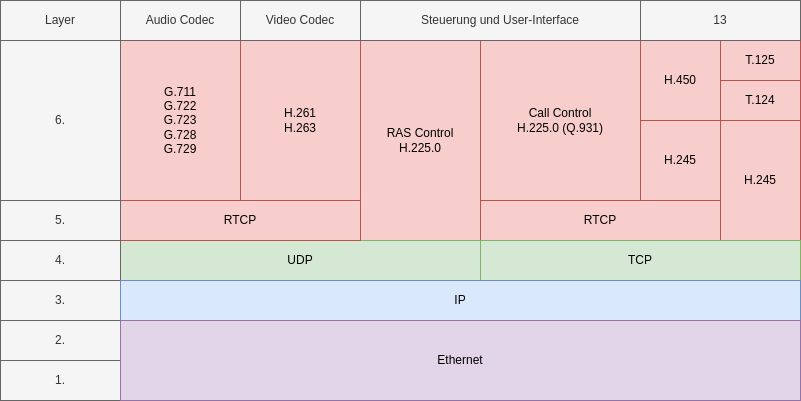Select the green UDP block

point(300,260)
